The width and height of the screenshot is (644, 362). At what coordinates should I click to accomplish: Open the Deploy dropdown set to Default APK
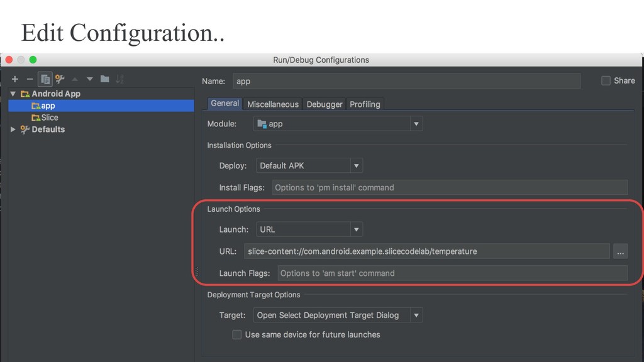[x=309, y=165]
